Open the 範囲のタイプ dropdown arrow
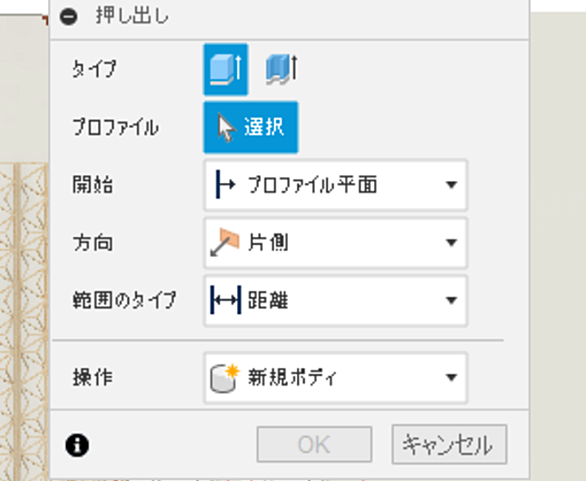Image resolution: width=586 pixels, height=481 pixels. [x=451, y=300]
